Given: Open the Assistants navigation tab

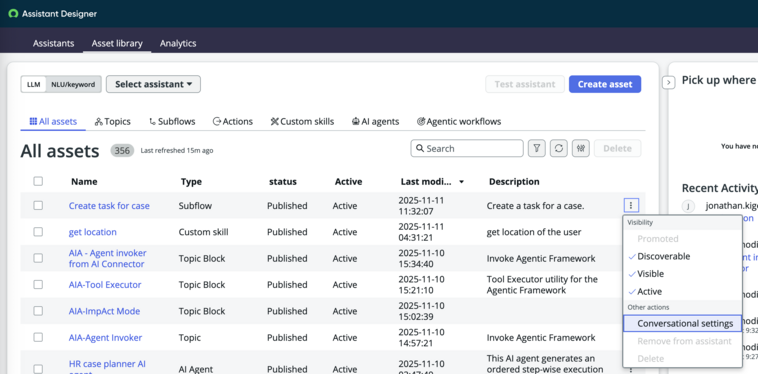Looking at the screenshot, I should tap(53, 43).
